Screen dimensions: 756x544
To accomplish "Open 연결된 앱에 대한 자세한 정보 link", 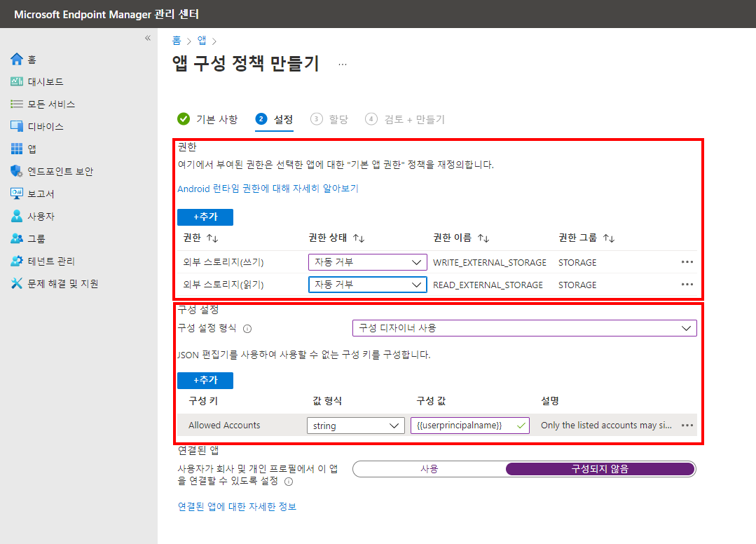I will (238, 506).
